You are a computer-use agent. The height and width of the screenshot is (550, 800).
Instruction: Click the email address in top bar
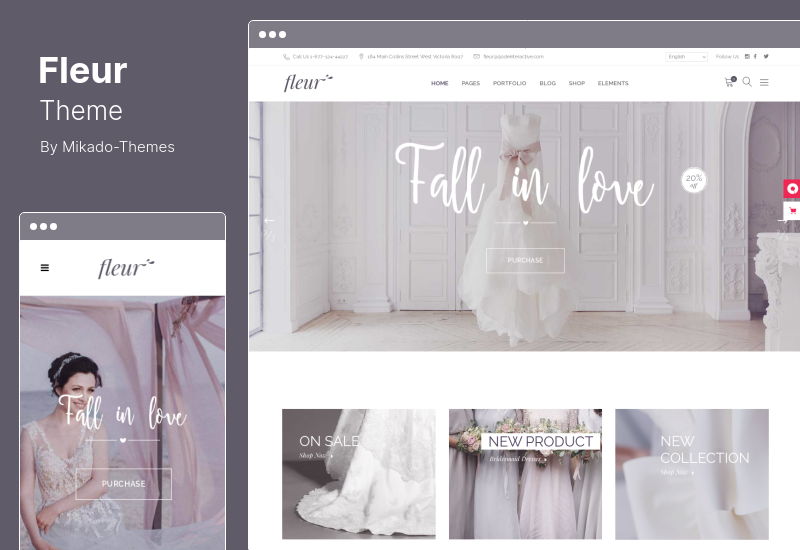pyautogui.click(x=513, y=57)
